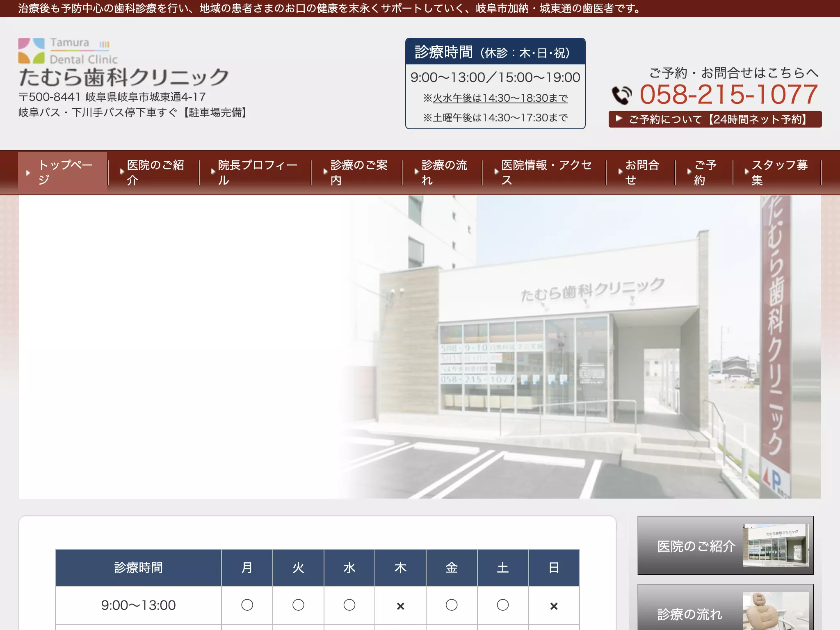Image resolution: width=840 pixels, height=630 pixels.
Task: Click the address 〒500-8441 岐阜県岐阜市城東通4-17
Action: (x=112, y=97)
